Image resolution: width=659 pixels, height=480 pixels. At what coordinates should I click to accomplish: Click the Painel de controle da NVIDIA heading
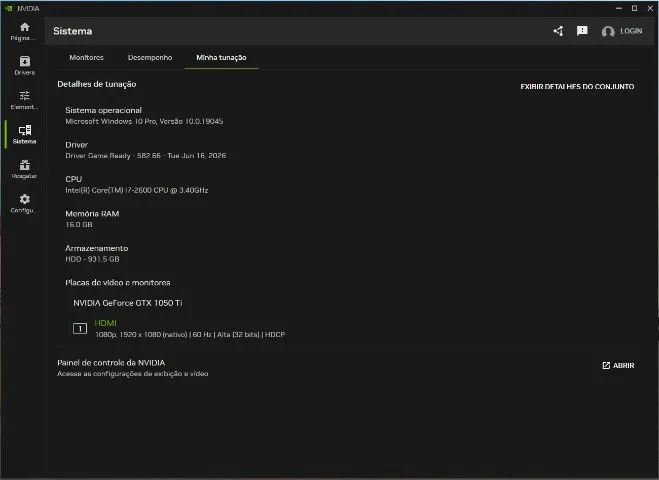[x=111, y=363]
